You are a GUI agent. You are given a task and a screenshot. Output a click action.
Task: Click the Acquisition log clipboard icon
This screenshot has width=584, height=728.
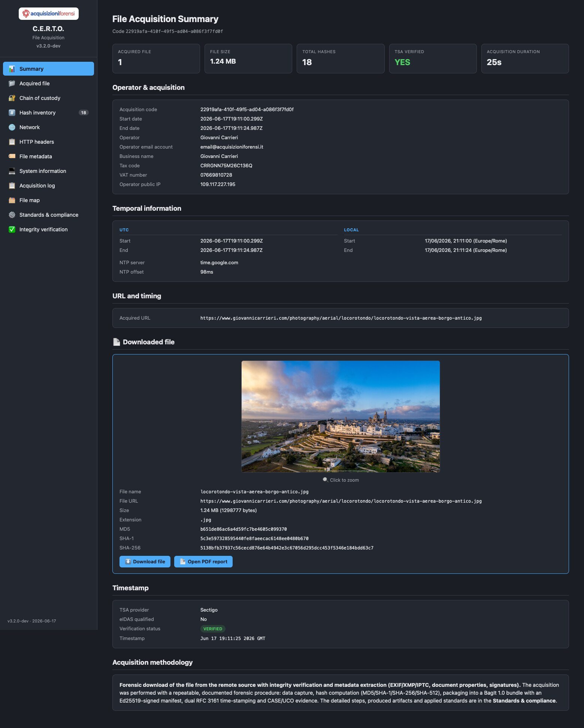(12, 186)
